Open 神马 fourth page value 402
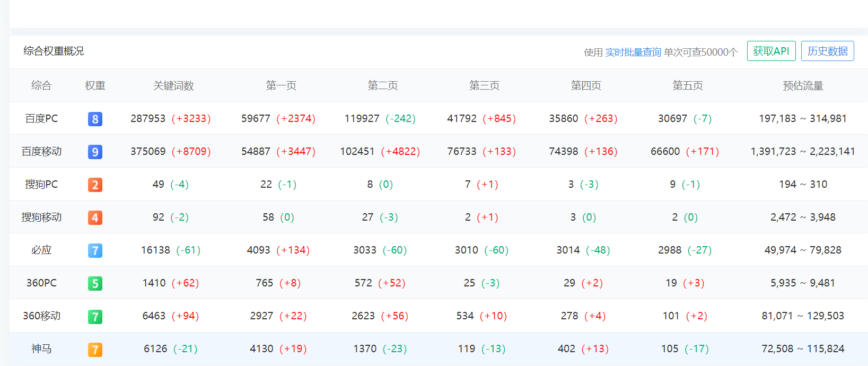Image resolution: width=868 pixels, height=366 pixels. click(567, 348)
